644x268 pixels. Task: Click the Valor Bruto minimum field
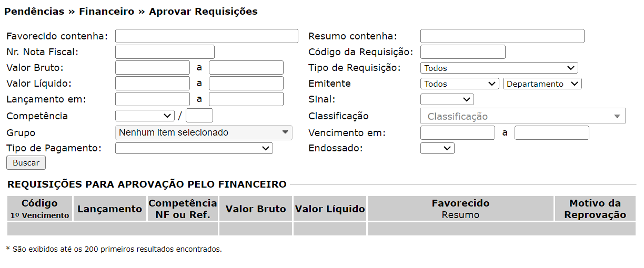coord(152,68)
